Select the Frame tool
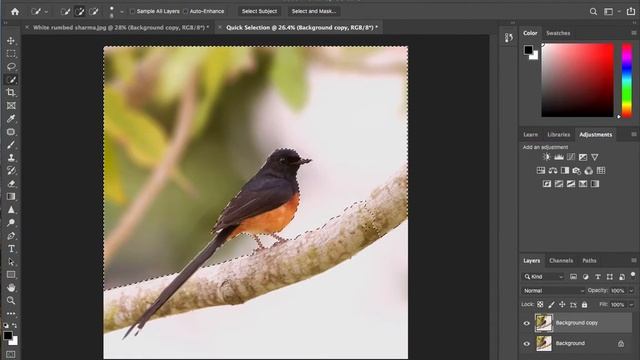The image size is (640, 360). point(11,106)
